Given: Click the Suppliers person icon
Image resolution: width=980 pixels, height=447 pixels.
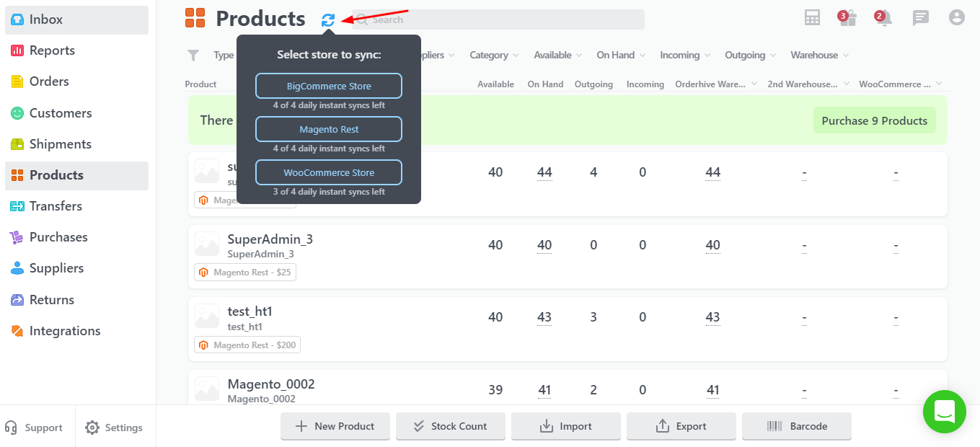Looking at the screenshot, I should (x=17, y=268).
